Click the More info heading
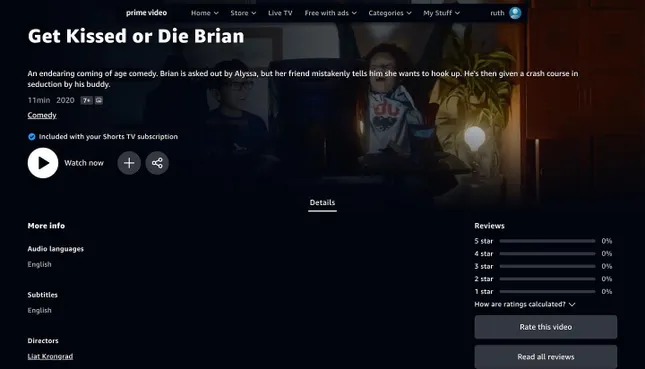Image resolution: width=645 pixels, height=369 pixels. (x=46, y=226)
